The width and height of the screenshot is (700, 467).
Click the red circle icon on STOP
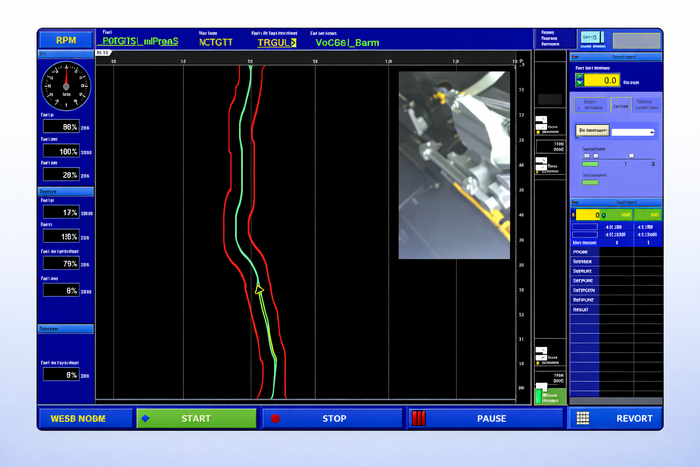(275, 418)
